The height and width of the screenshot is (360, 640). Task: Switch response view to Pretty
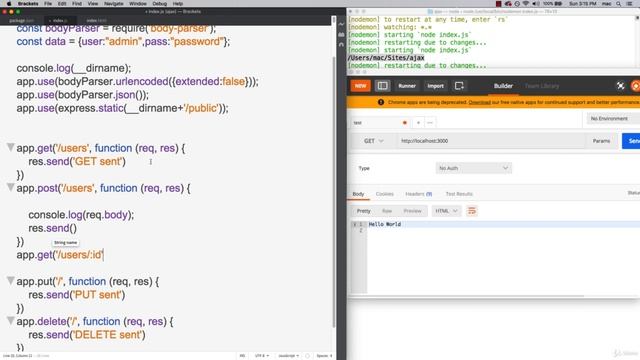[364, 211]
